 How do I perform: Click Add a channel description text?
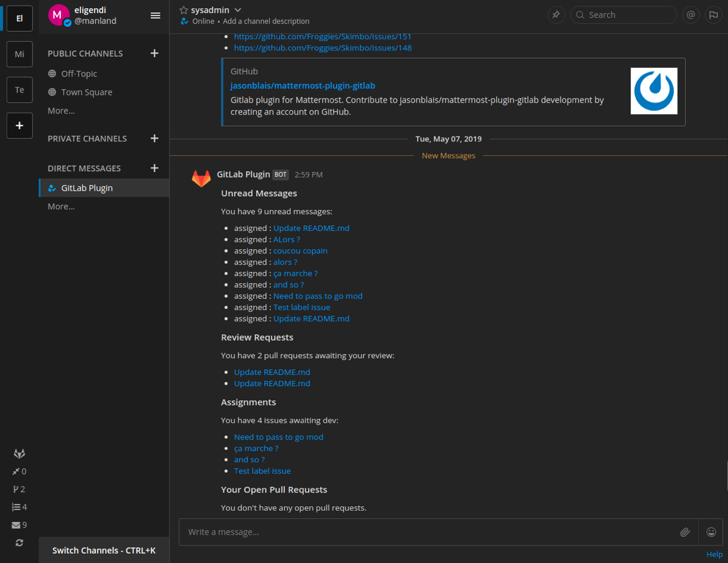coord(266,21)
